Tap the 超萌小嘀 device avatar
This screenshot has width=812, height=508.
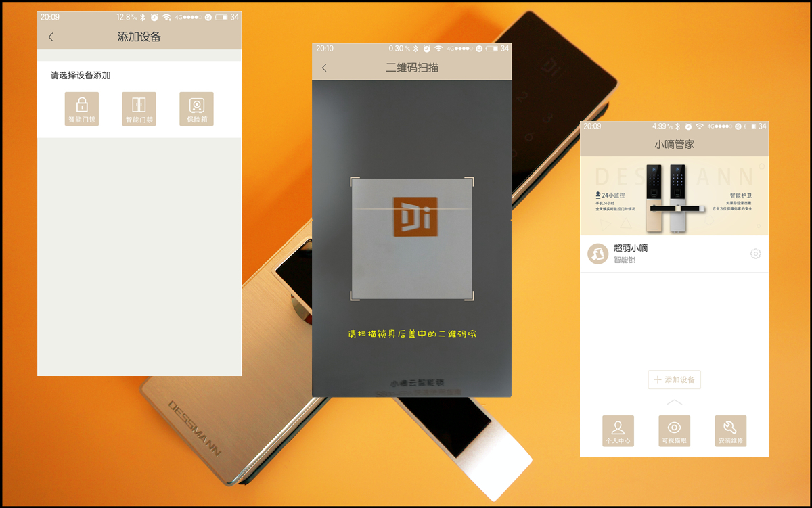[597, 254]
